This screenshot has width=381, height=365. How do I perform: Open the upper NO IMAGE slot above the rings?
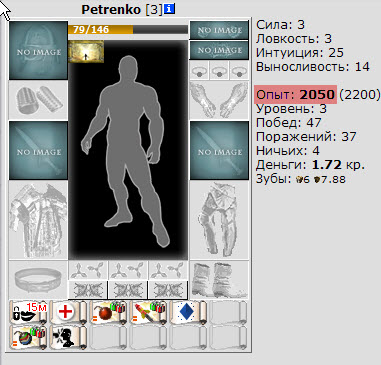[219, 30]
